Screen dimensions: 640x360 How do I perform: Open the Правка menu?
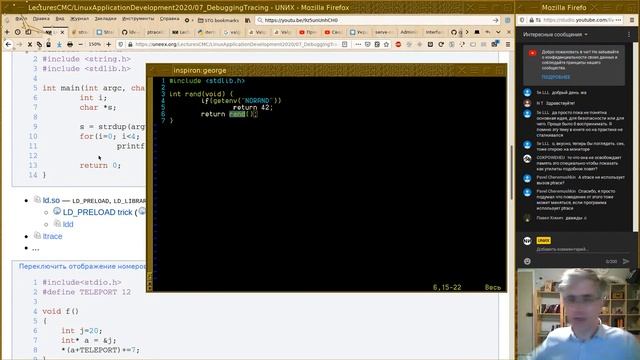[41, 19]
